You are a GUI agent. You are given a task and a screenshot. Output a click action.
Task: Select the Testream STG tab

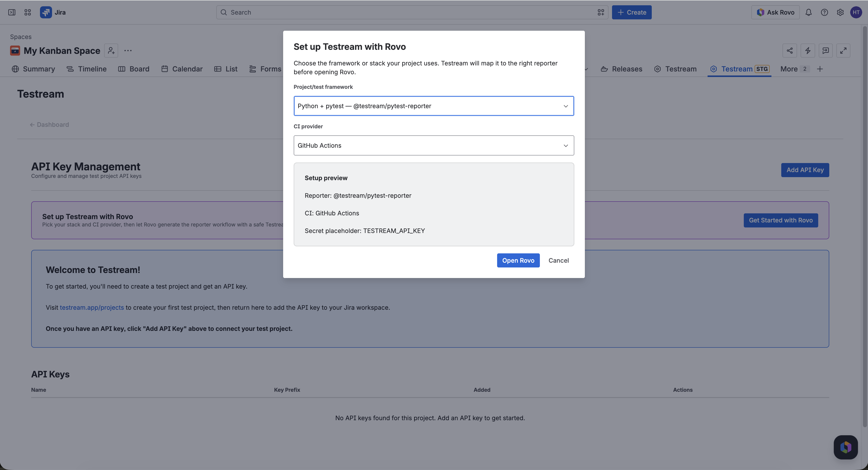pos(739,69)
